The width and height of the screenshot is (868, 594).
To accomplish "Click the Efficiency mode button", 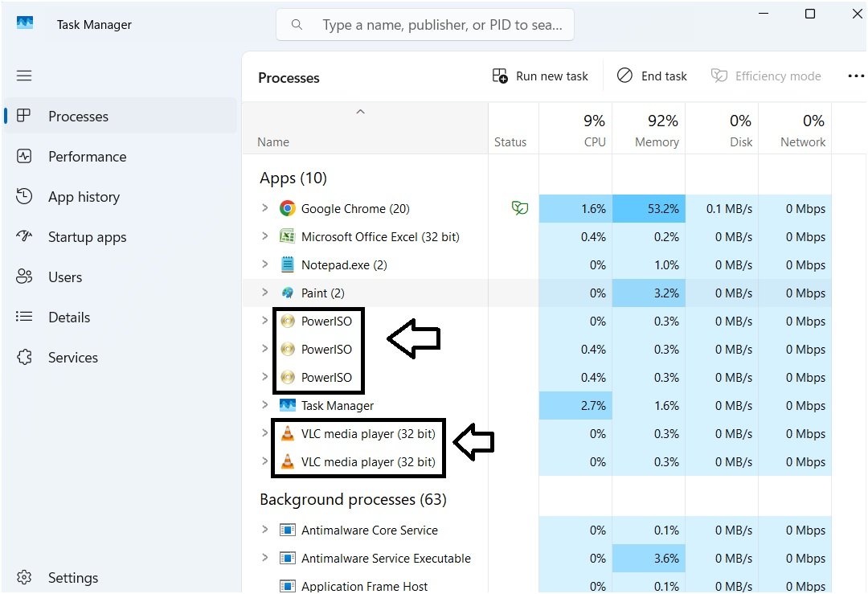I will pos(766,76).
